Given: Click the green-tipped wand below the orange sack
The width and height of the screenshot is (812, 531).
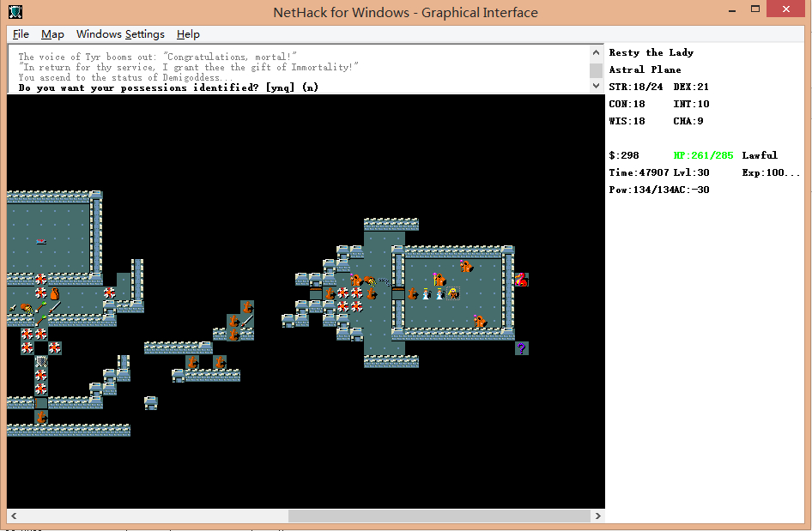Looking at the screenshot, I should click(x=41, y=307).
